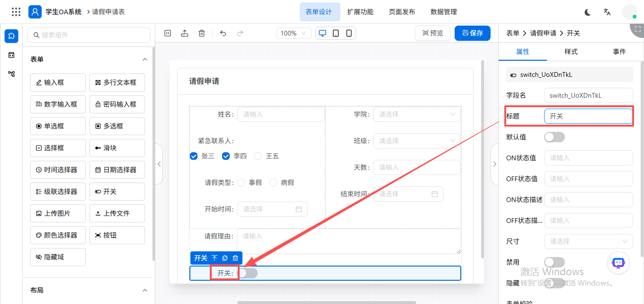
Task: Open the 事件 properties tab
Action: point(619,52)
